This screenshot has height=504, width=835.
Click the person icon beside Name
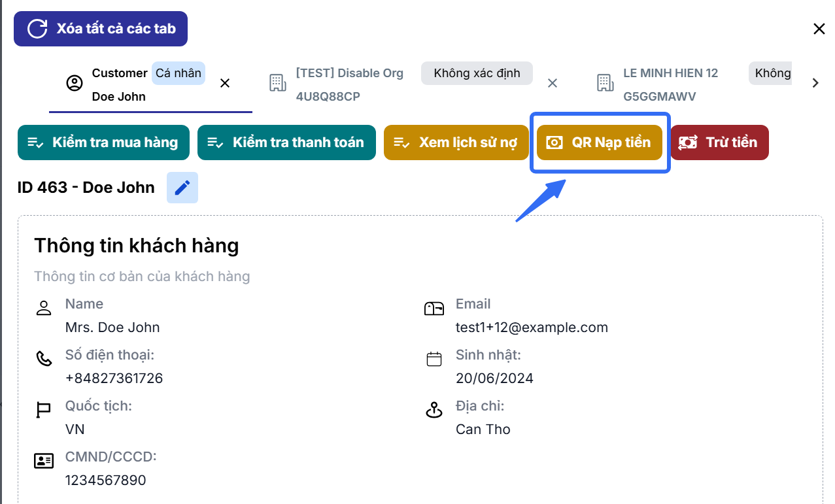[x=44, y=309]
